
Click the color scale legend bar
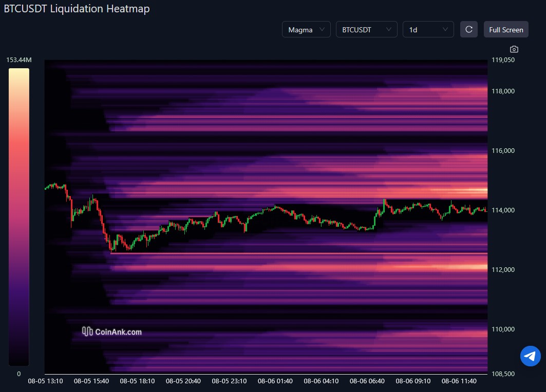click(19, 217)
